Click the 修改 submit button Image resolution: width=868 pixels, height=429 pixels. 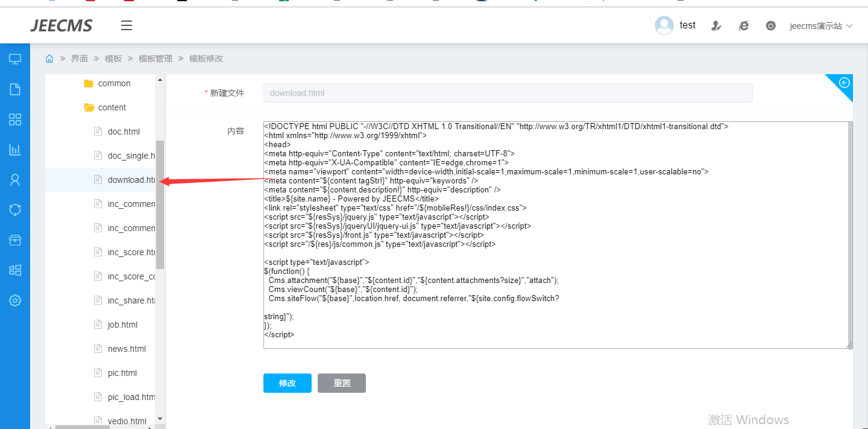point(288,383)
